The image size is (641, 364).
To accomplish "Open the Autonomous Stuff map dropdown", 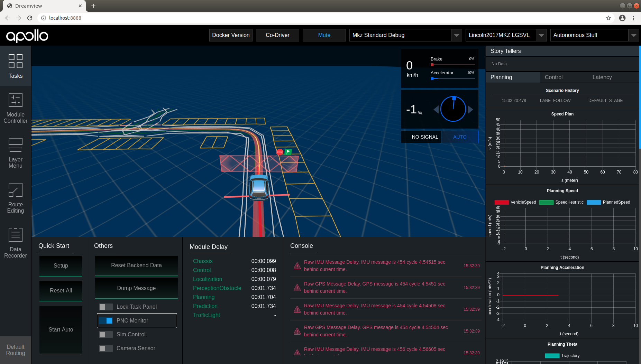I will click(634, 35).
